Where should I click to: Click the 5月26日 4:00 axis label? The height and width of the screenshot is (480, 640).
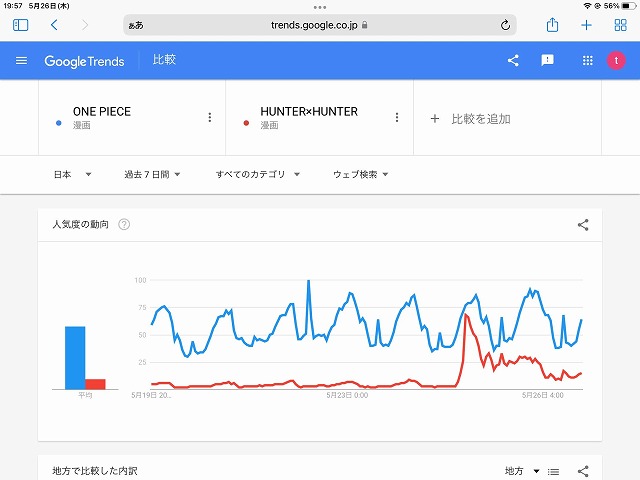542,396
